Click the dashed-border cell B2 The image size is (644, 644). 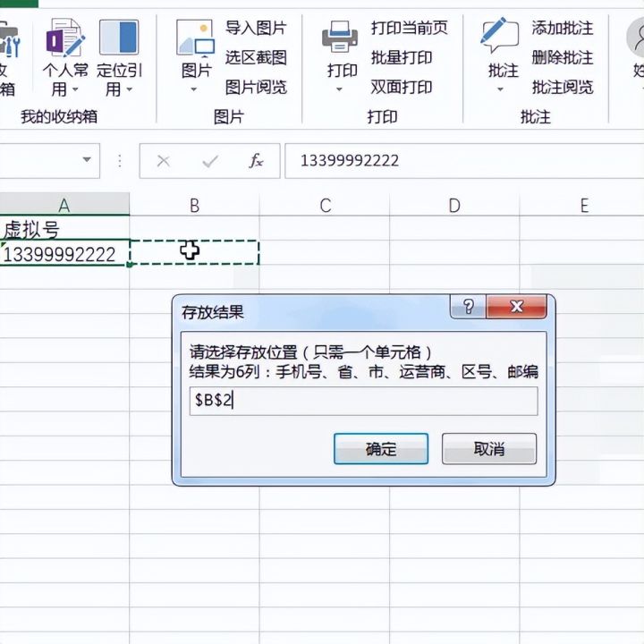194,252
